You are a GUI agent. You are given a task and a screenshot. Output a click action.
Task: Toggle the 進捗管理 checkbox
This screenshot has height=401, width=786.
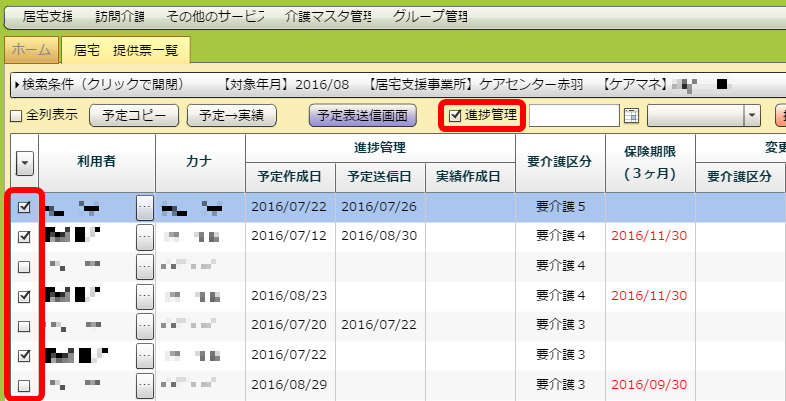[456, 115]
